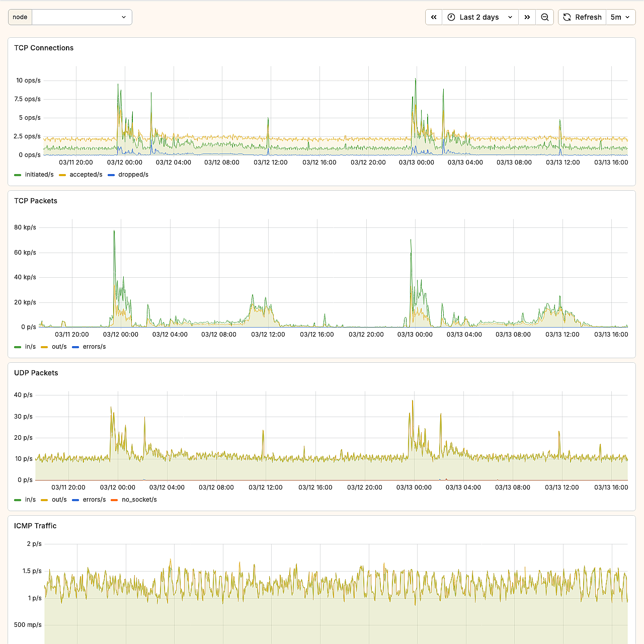Toggle no_socket/s series in UDP Packets legend
This screenshot has width=644, height=644.
click(139, 500)
